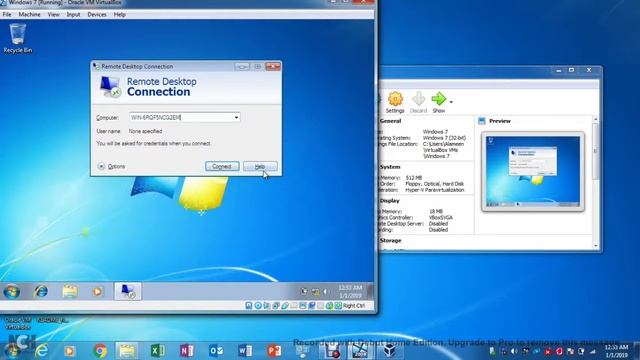Open the guest Windows 7 Start orb

(x=11, y=292)
